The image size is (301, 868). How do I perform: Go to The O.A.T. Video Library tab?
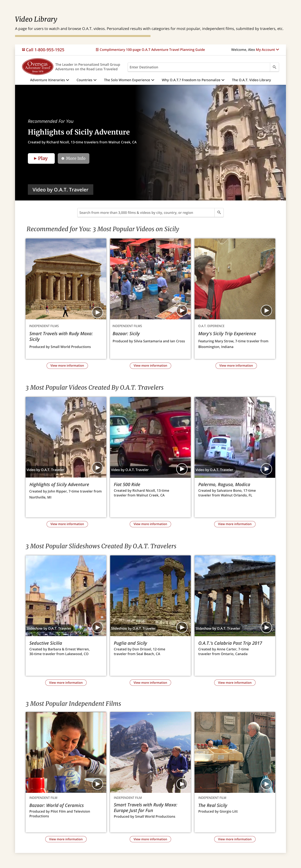coord(251,80)
